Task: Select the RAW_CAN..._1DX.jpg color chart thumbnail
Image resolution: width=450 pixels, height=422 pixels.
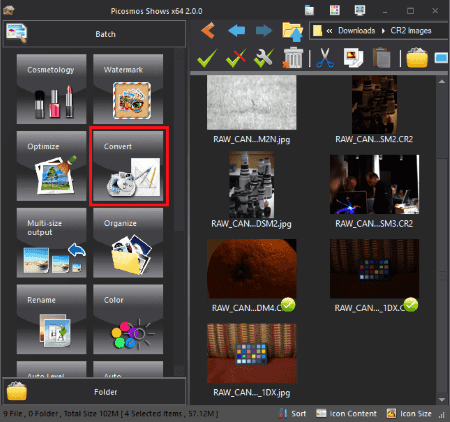Action: [x=252, y=353]
